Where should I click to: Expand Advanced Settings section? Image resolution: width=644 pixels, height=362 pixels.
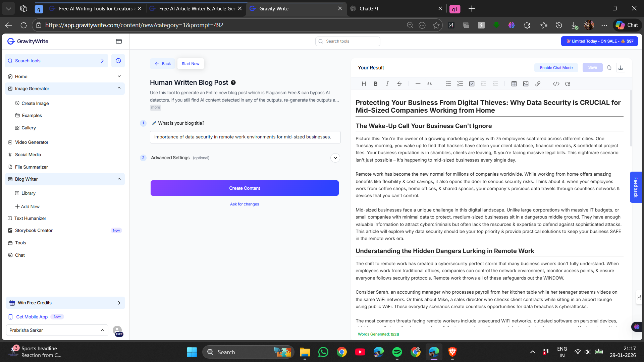(x=335, y=158)
